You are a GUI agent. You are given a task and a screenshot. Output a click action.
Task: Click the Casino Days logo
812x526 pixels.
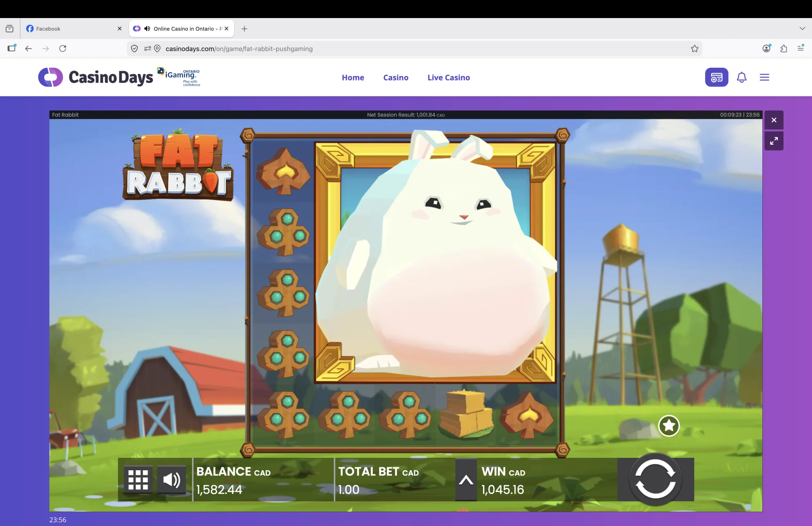pyautogui.click(x=96, y=77)
